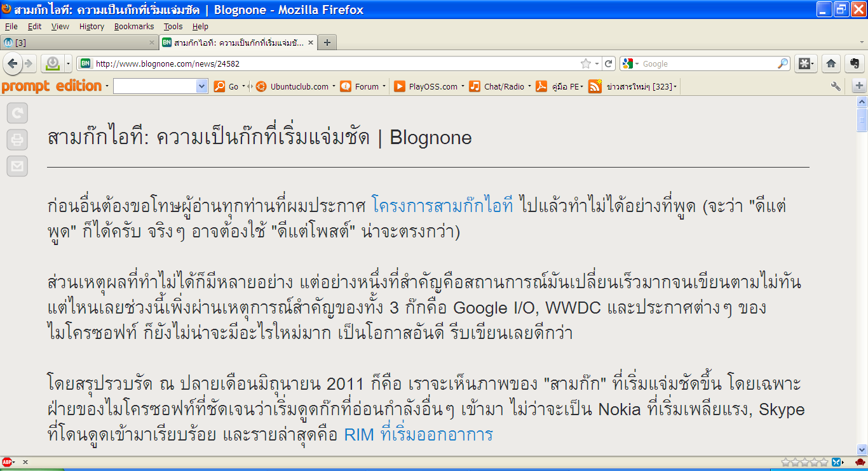Click the Forward navigation arrow
Image resolution: width=868 pixels, height=471 pixels.
[x=28, y=63]
